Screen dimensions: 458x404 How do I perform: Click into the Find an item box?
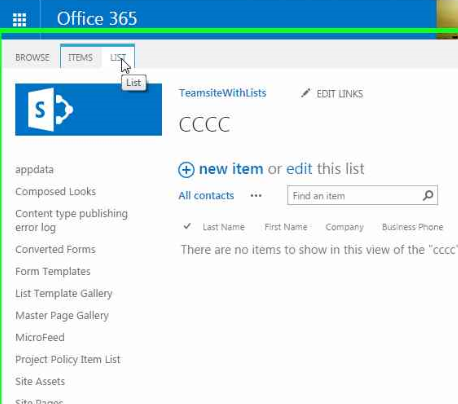355,196
